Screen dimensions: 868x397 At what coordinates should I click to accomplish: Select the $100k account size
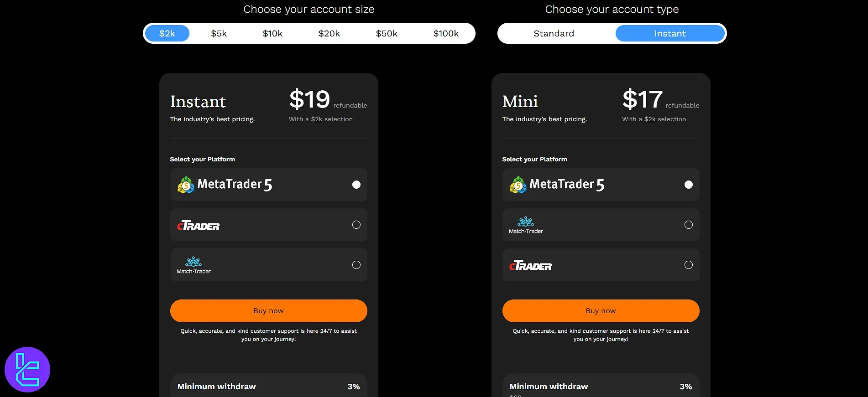pos(446,33)
